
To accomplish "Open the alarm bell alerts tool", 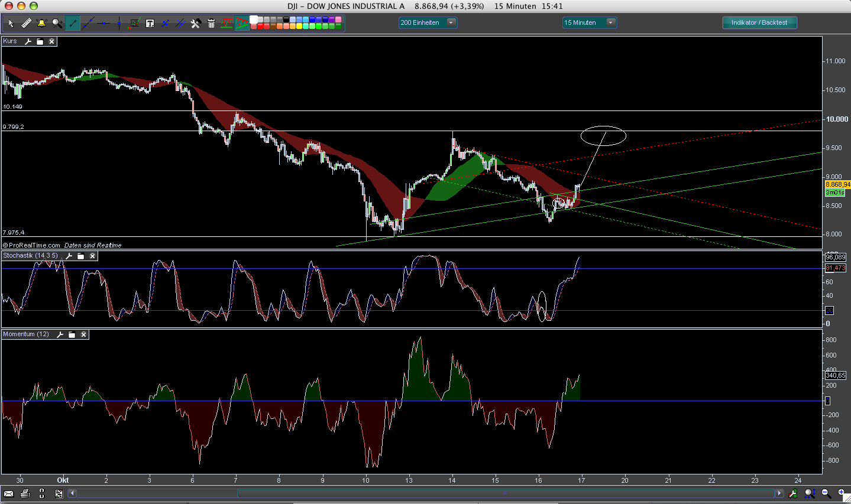I will tap(41, 23).
